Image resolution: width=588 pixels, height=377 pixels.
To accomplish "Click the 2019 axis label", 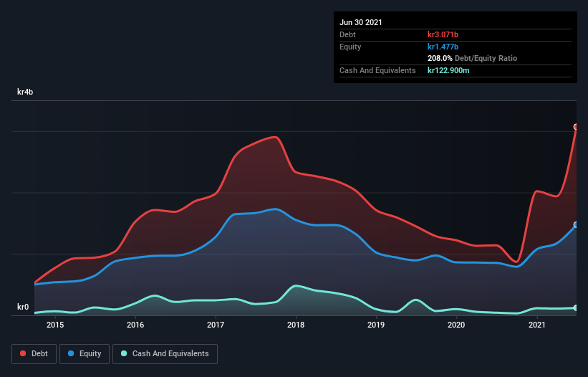I will tap(376, 325).
